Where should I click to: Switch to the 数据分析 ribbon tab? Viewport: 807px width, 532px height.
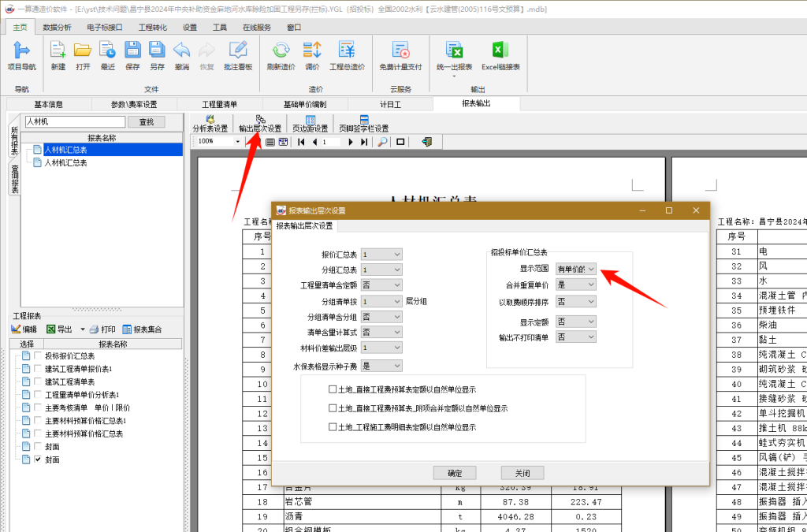tap(57, 27)
